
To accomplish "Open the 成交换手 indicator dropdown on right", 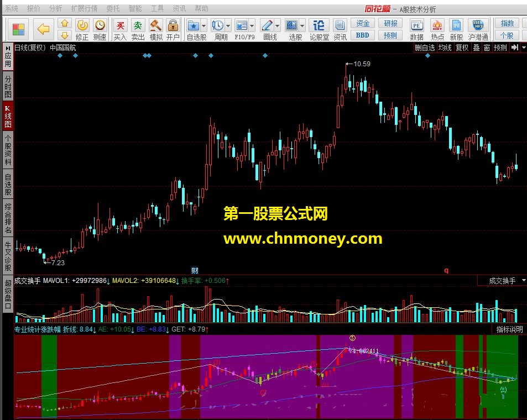I will click(x=524, y=281).
